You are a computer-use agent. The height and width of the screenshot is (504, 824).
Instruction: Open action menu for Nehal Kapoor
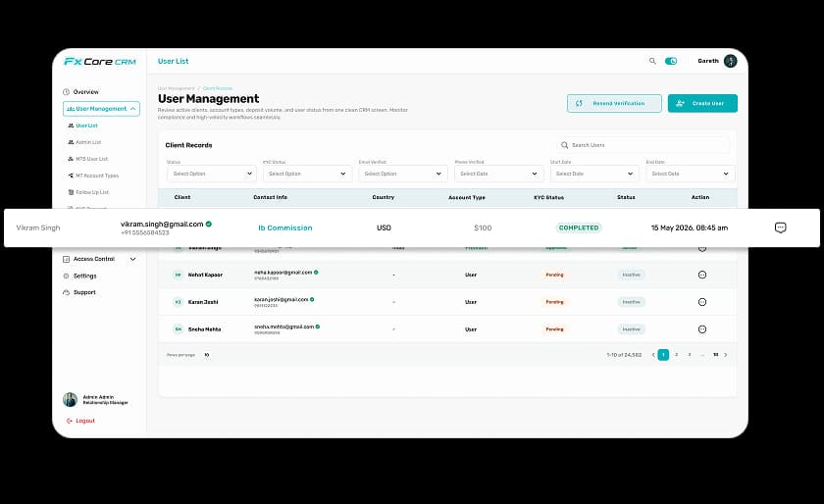click(702, 275)
